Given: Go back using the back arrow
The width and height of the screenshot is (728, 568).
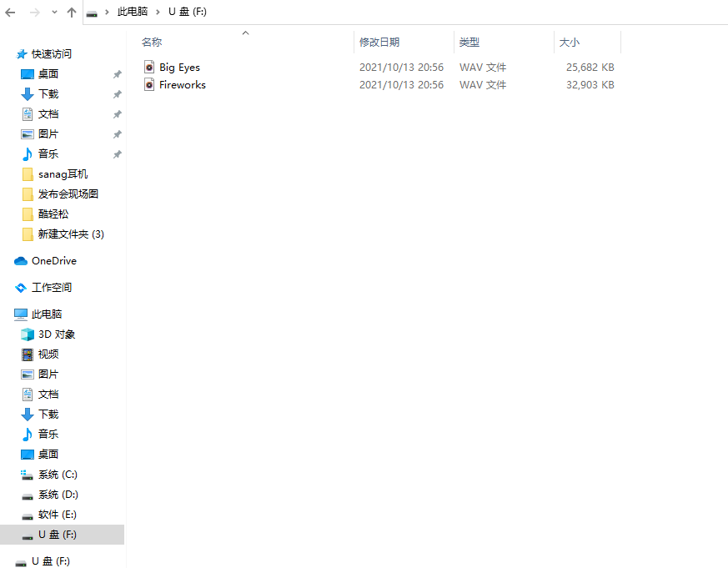Looking at the screenshot, I should [10, 13].
